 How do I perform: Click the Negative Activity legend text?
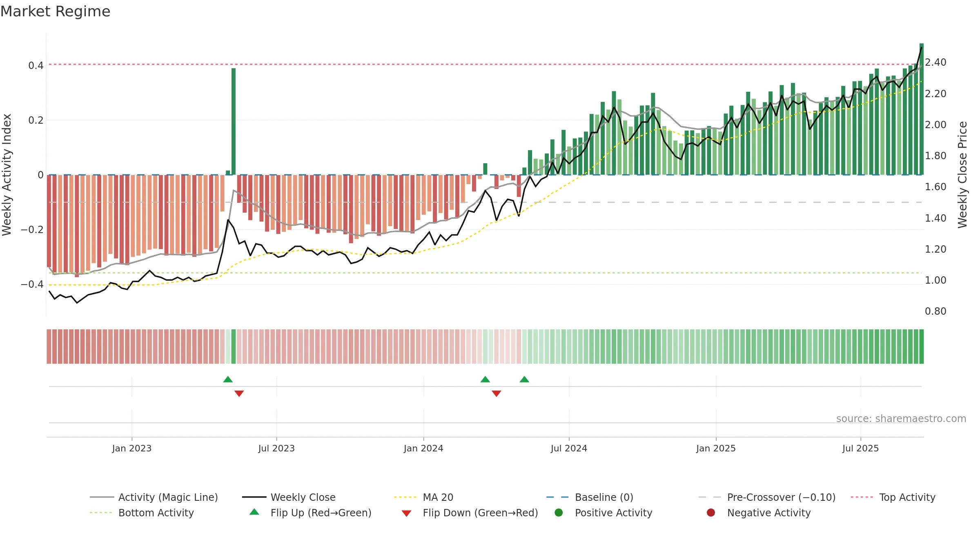tap(769, 513)
